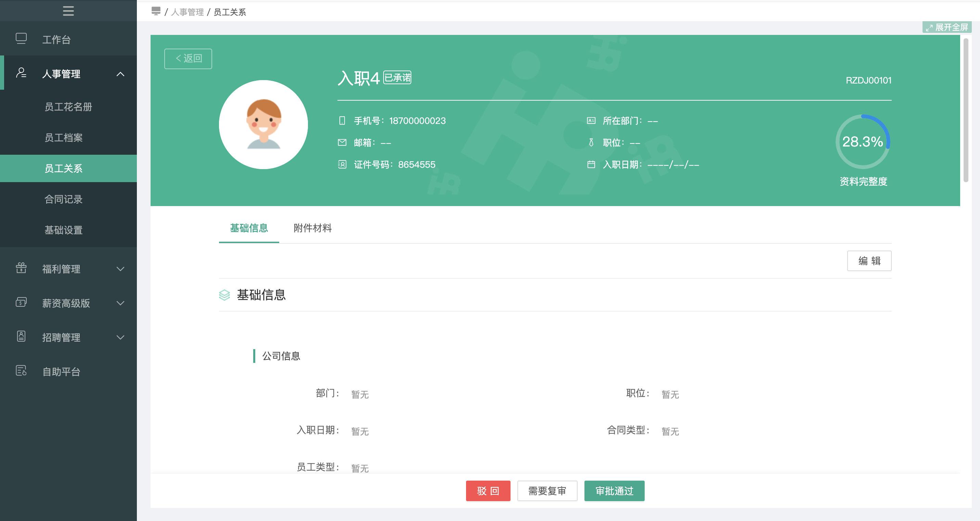Viewport: 980px width, 521px height.
Task: Open the 自助平台 sidebar item
Action: pos(68,371)
